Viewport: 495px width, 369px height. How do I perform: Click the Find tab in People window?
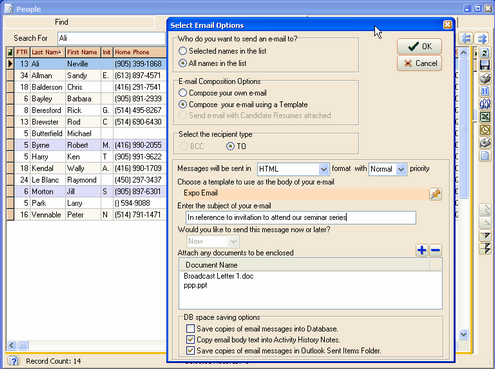pyautogui.click(x=61, y=22)
